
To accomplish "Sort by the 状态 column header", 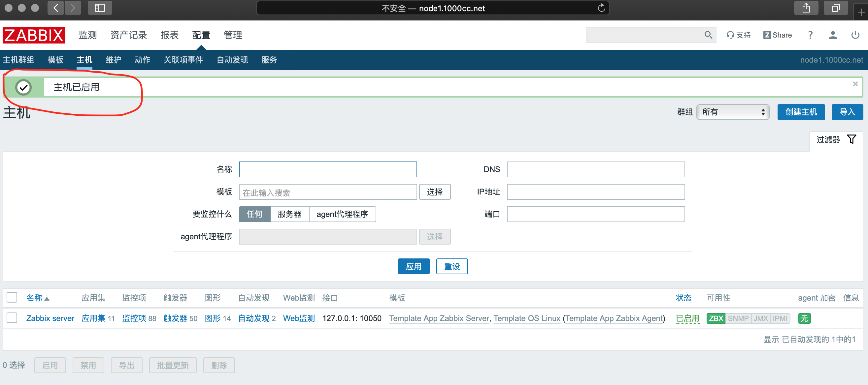I will tap(684, 298).
